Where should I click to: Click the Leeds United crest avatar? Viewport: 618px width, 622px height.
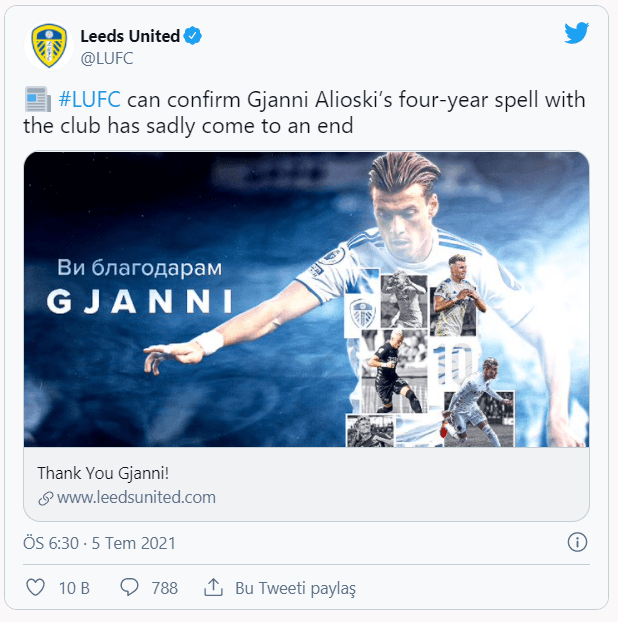click(x=48, y=46)
